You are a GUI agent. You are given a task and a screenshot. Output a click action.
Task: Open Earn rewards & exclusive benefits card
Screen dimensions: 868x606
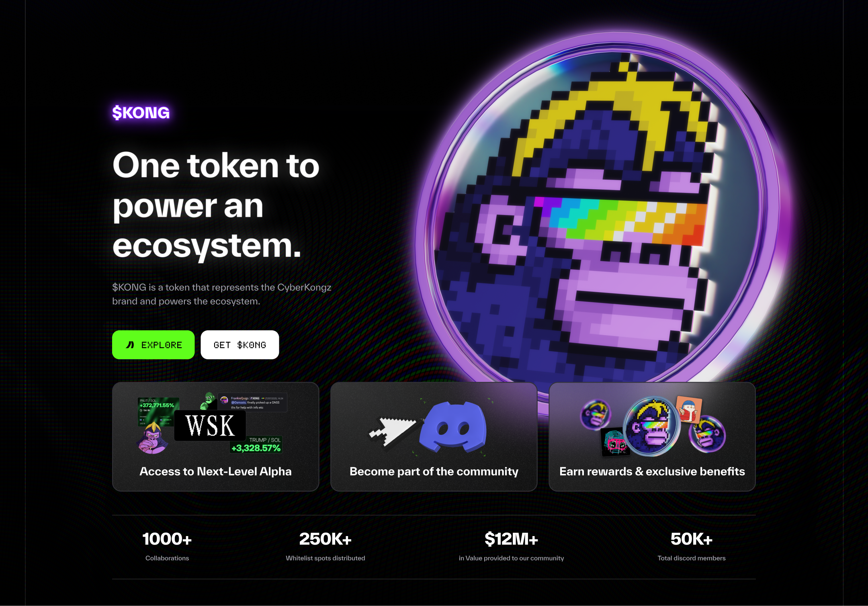coord(652,436)
